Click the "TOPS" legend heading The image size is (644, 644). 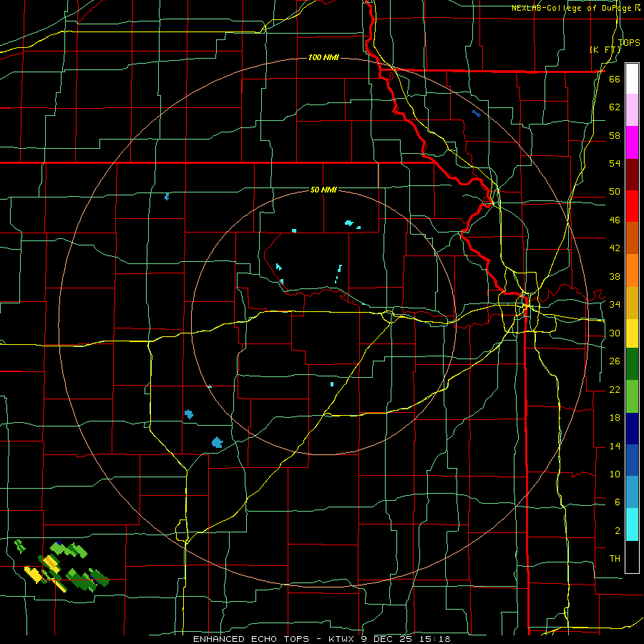(x=629, y=42)
